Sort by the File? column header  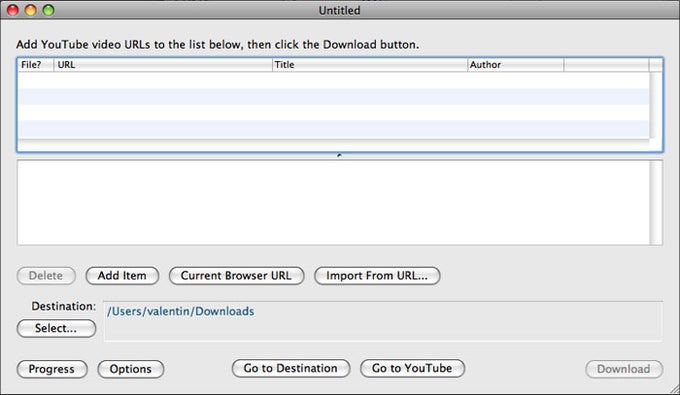tap(36, 65)
